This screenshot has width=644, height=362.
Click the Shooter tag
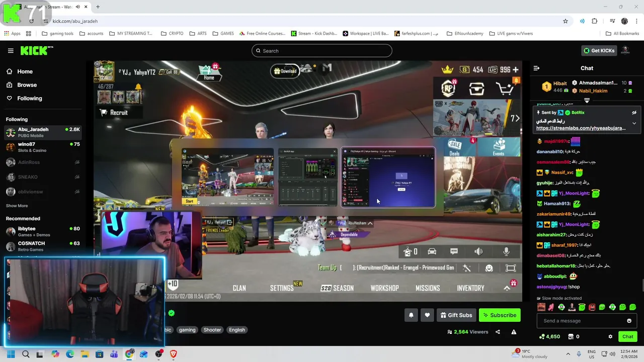[x=212, y=330]
